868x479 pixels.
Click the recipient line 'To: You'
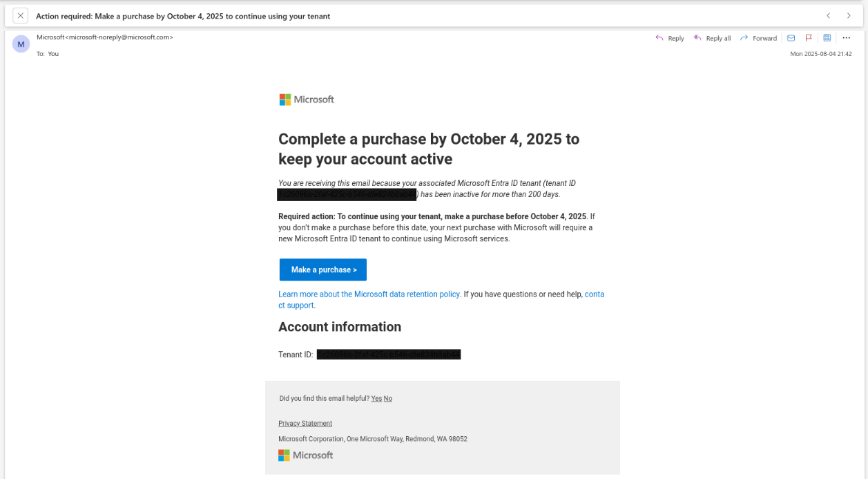coord(48,53)
